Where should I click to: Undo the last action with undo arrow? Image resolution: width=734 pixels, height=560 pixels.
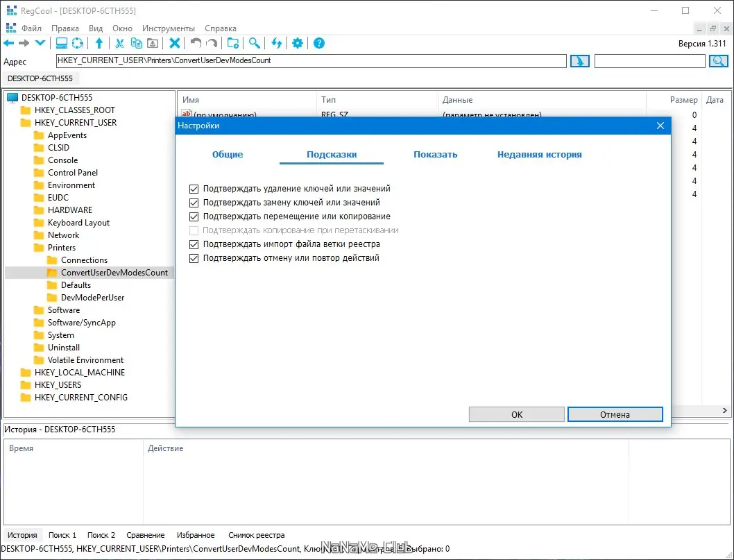tap(196, 43)
